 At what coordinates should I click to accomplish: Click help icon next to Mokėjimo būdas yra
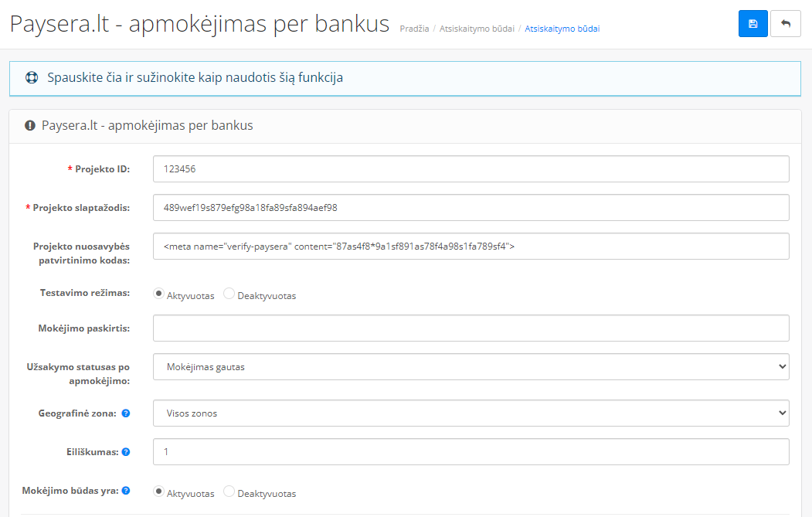point(126,491)
